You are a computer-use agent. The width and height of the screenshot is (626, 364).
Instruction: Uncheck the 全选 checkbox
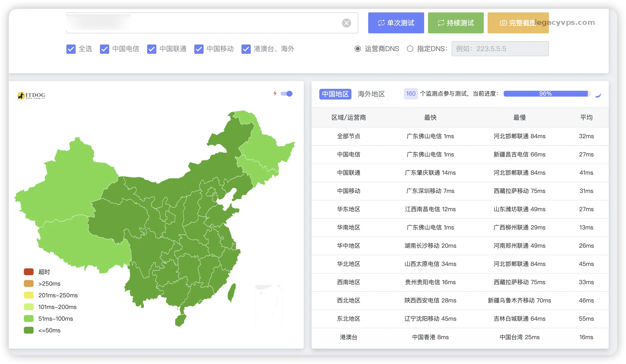click(71, 49)
